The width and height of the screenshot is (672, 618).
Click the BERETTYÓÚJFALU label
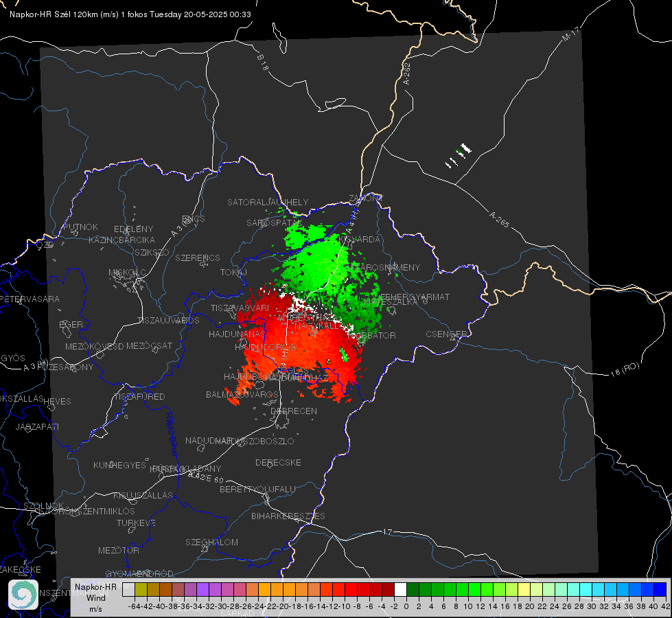click(x=257, y=489)
